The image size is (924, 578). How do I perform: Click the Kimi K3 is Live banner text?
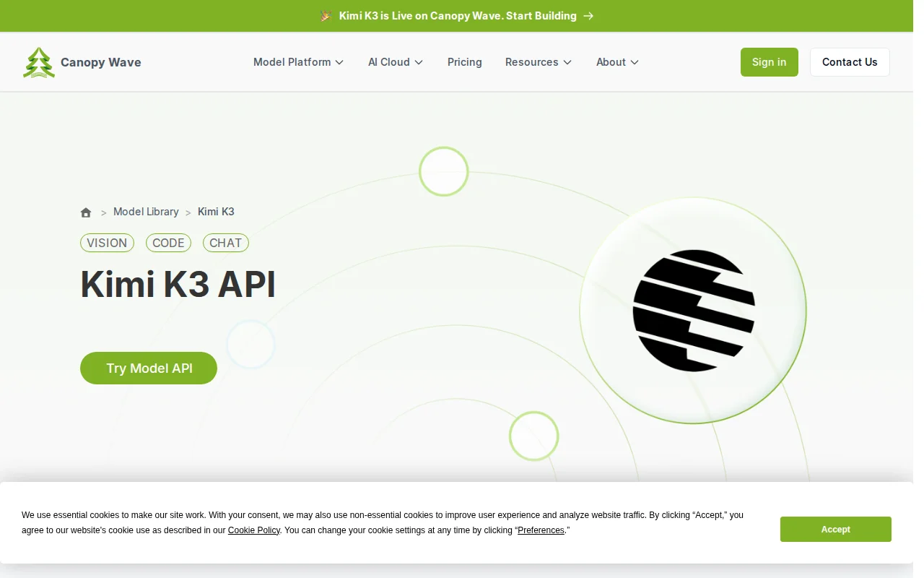pyautogui.click(x=458, y=16)
